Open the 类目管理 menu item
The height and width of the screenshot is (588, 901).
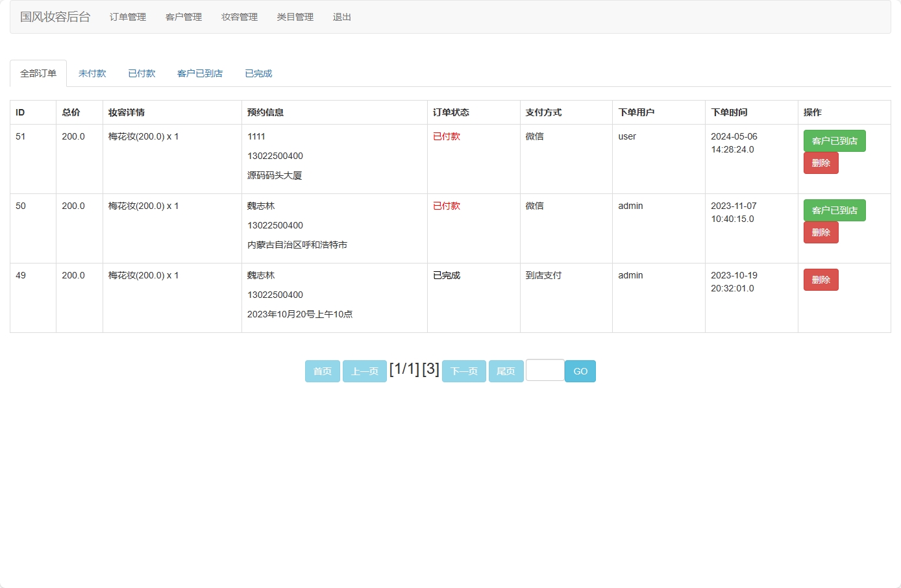coord(295,18)
